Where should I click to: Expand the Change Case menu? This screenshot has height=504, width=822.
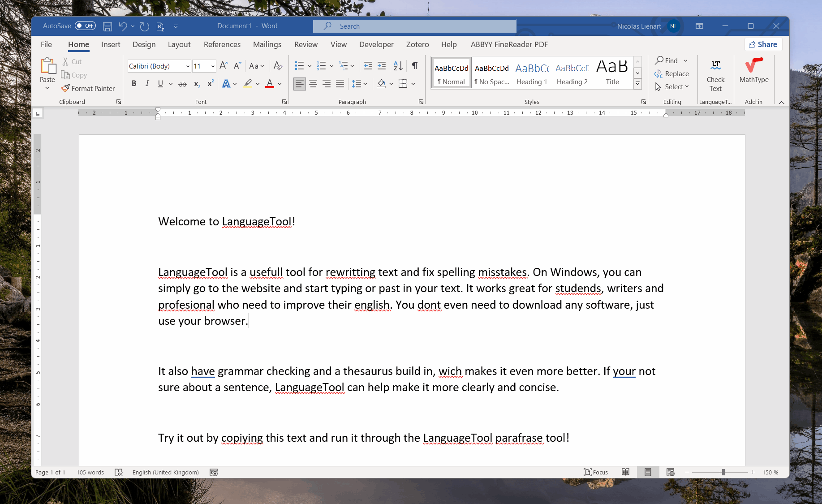(x=257, y=66)
